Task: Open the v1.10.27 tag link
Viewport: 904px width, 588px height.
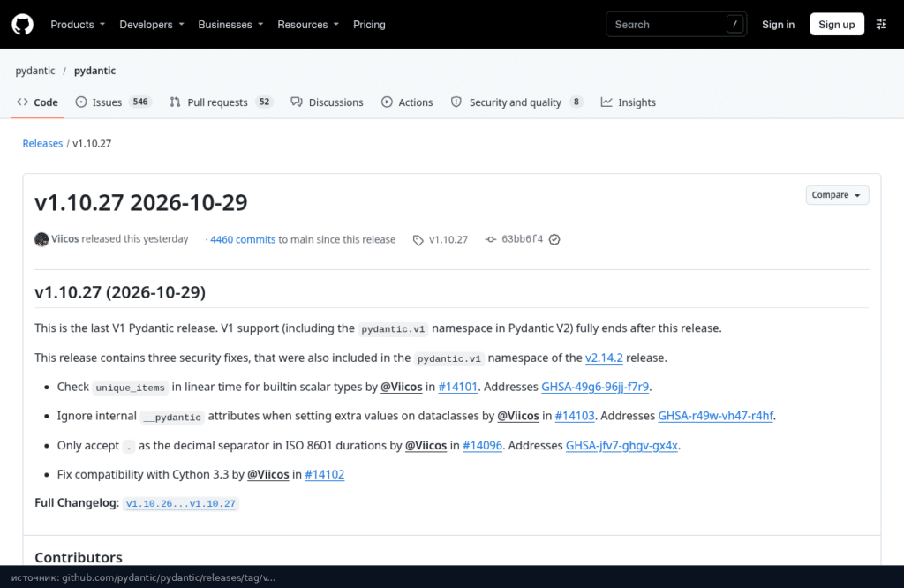Action: (x=448, y=239)
